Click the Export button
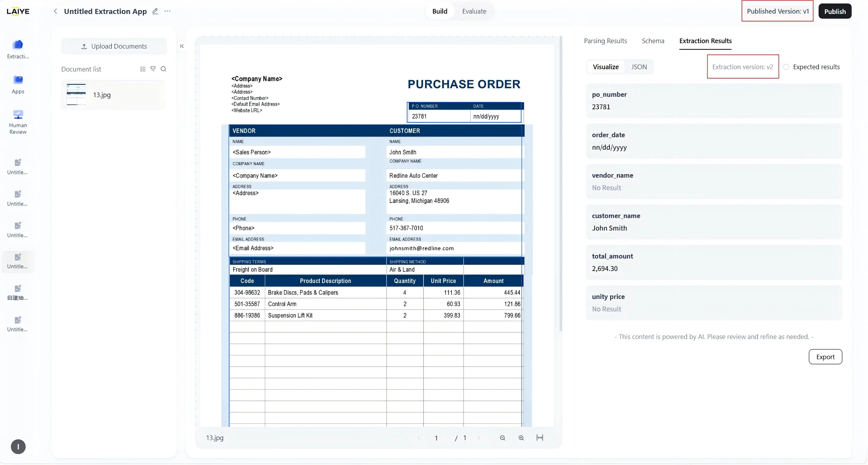Image resolution: width=868 pixels, height=465 pixels. pyautogui.click(x=825, y=357)
